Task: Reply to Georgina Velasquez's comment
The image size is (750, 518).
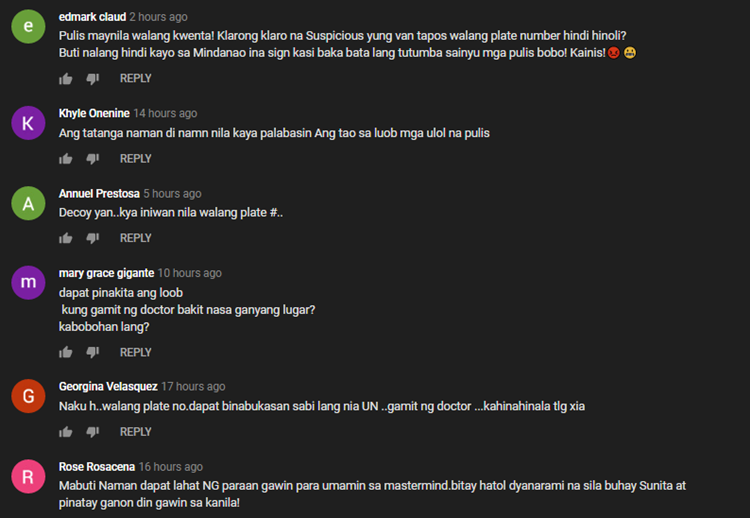Action: tap(135, 432)
